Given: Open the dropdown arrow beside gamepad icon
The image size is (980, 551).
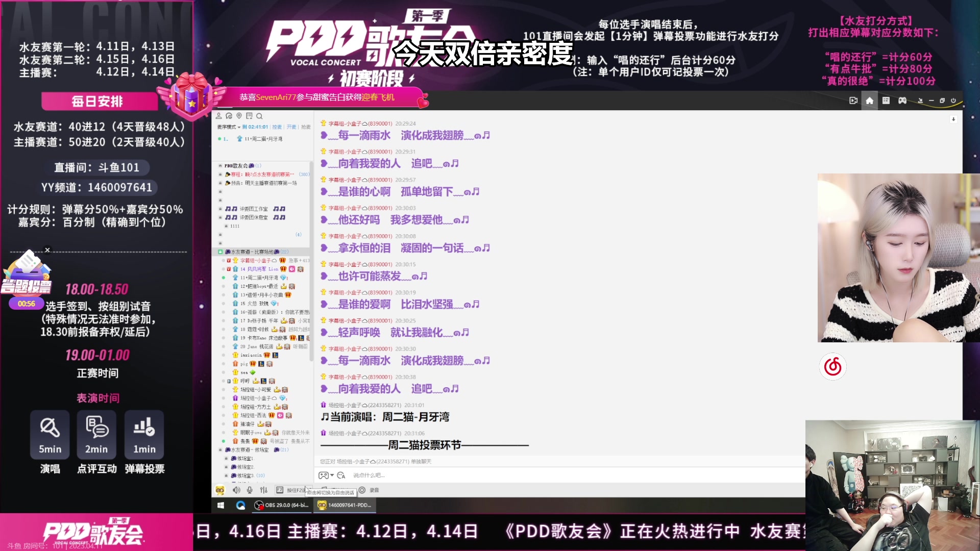Looking at the screenshot, I should [332, 475].
